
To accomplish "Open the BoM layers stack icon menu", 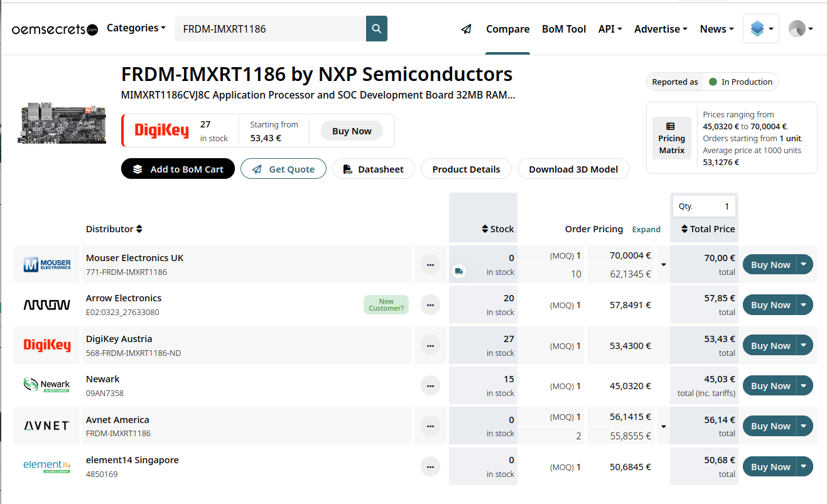I will [760, 29].
